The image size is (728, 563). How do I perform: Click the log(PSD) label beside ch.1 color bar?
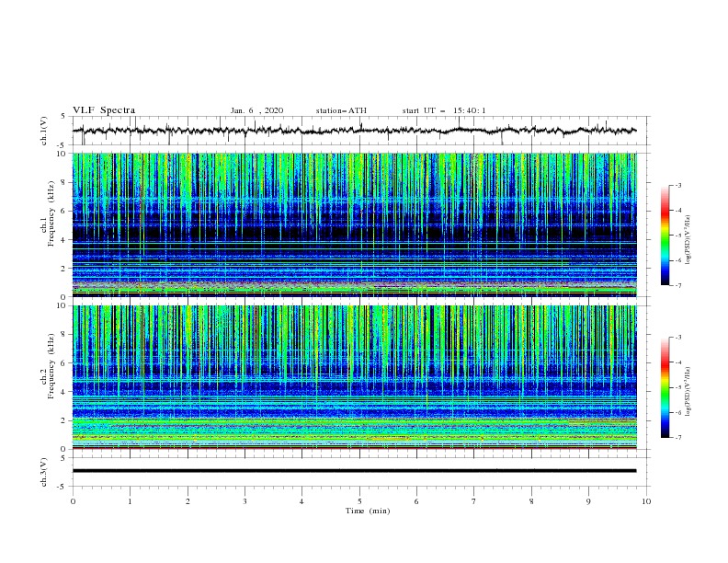[688, 240]
